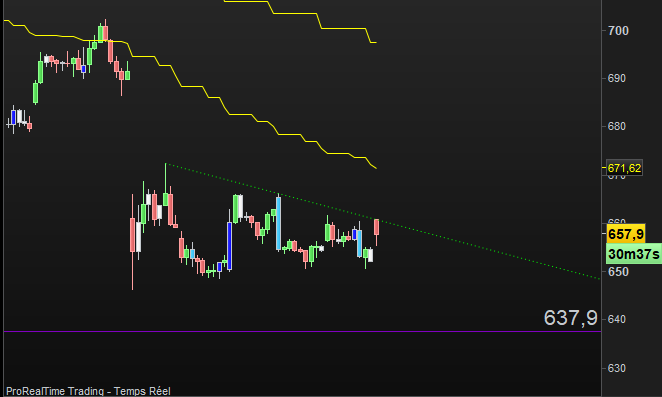This screenshot has height=397, width=662.
Task: Click the large 637,9 horizontal line label
Action: 570,318
